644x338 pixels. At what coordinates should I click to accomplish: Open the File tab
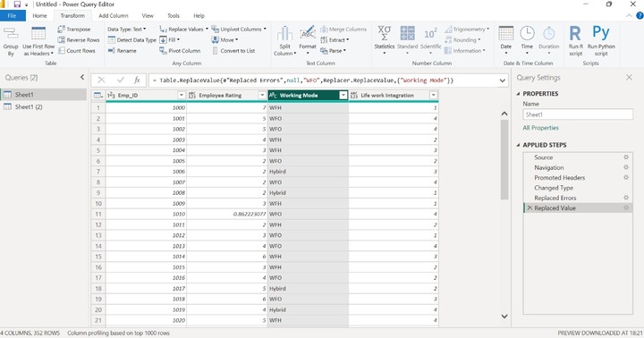tap(13, 15)
